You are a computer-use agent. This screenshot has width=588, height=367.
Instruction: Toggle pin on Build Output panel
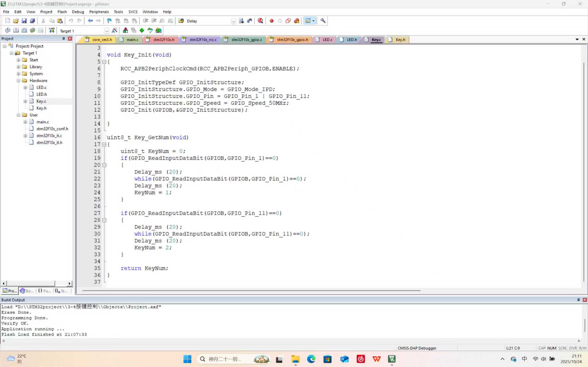click(x=578, y=300)
